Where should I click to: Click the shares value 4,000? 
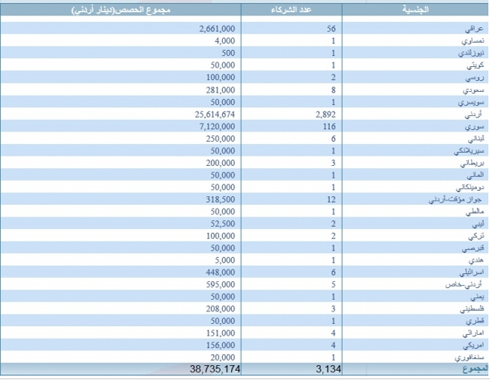225,41
